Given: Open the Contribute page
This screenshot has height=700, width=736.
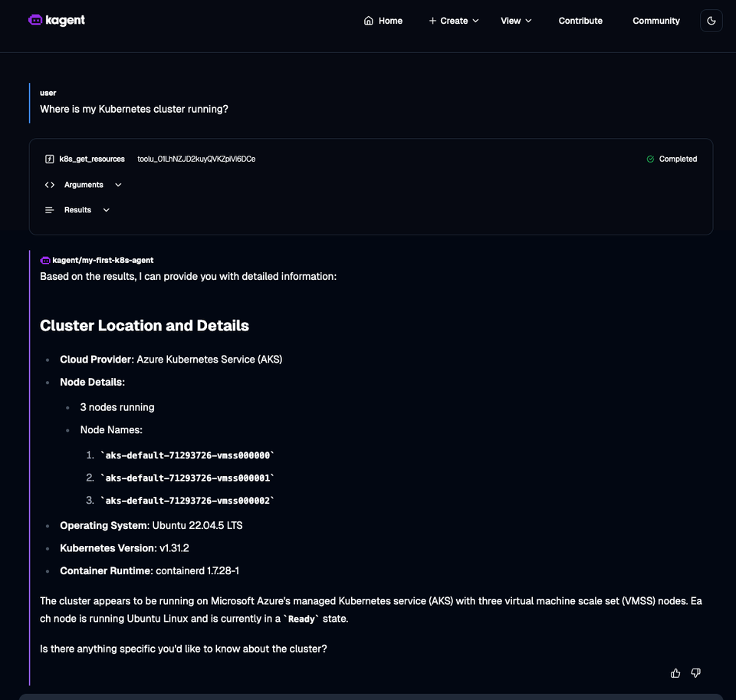Looking at the screenshot, I should tap(580, 21).
